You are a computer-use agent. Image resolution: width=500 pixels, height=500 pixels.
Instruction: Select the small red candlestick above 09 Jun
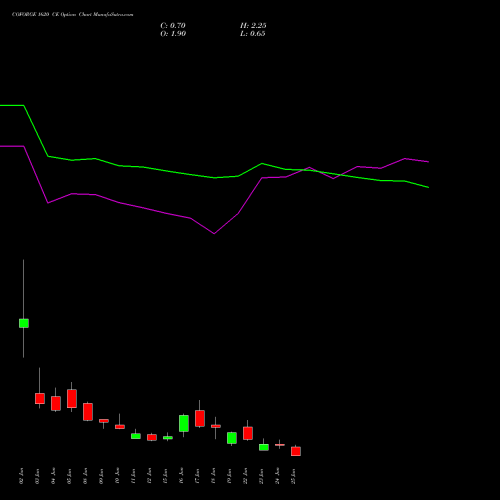click(104, 421)
